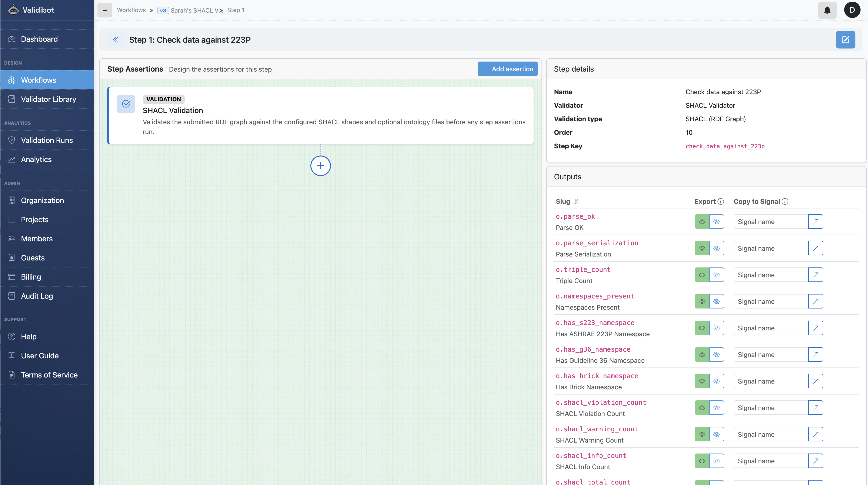Copy o.has_s223_namespace to signal arrow
868x485 pixels.
(x=816, y=328)
